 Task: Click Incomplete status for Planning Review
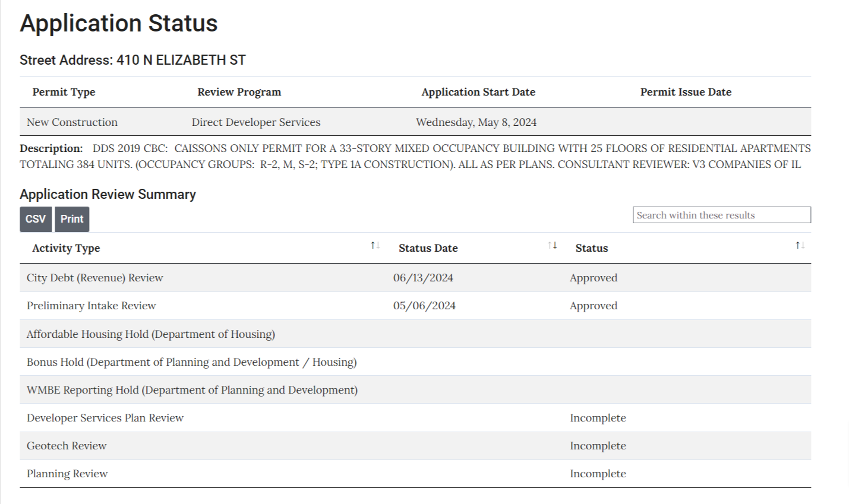(598, 474)
